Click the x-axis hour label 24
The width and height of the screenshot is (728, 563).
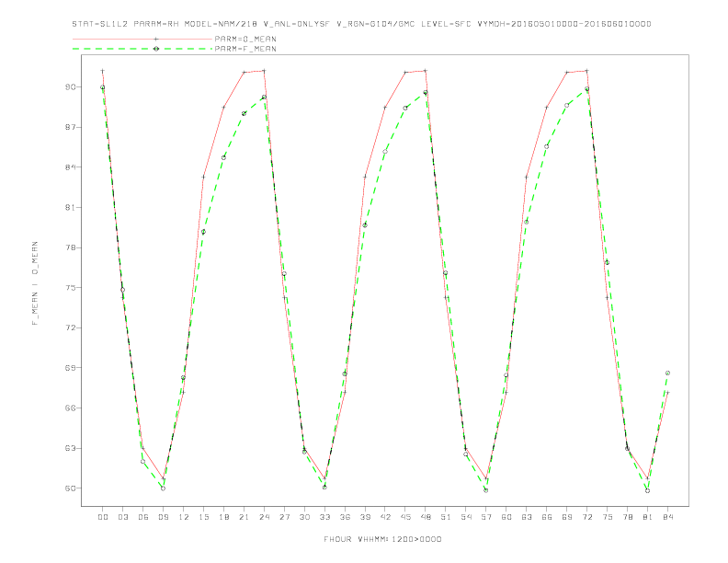click(264, 517)
